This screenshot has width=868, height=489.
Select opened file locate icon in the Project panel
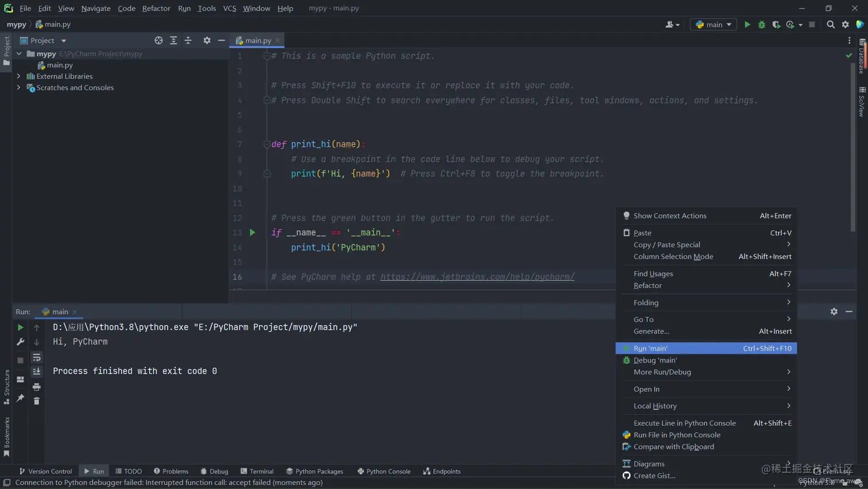158,40
